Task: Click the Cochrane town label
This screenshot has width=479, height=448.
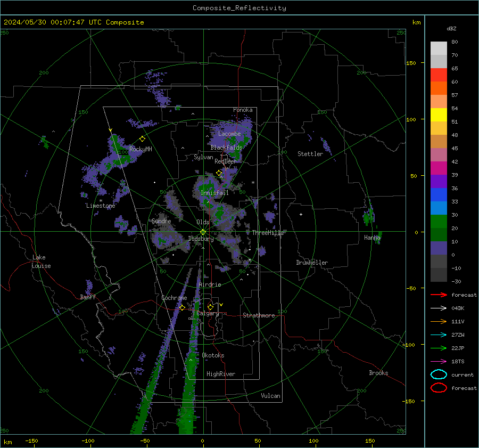Action: coord(174,298)
